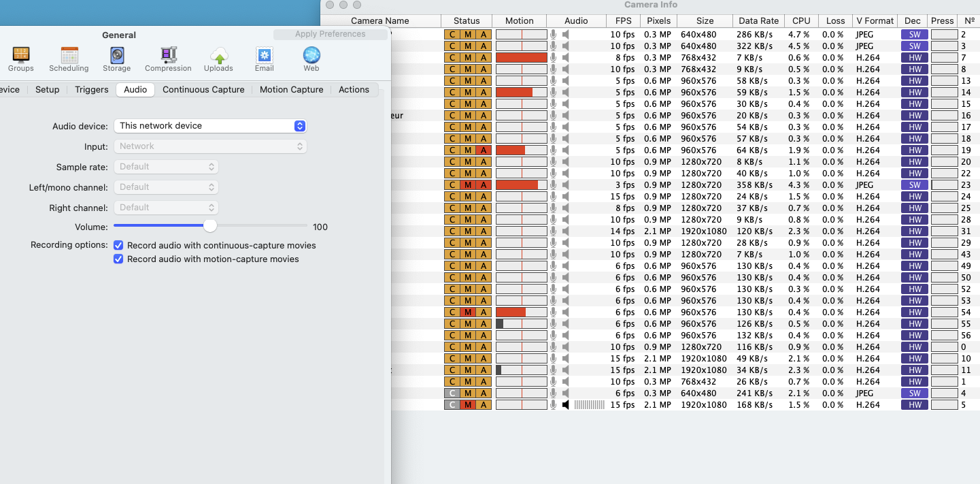Click the Apply Preferences button
This screenshot has width=980, height=484.
point(331,34)
